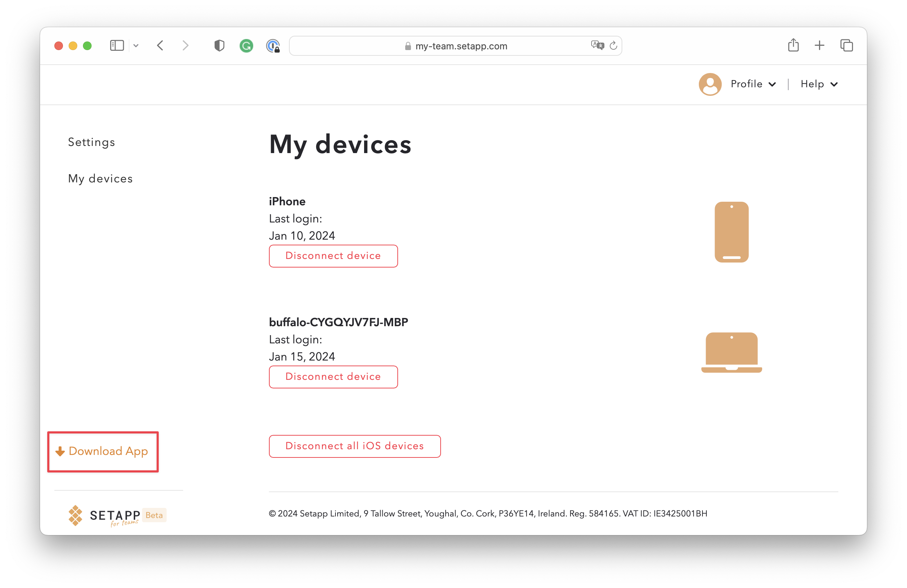Click the translate page icon
This screenshot has height=588, width=907.
[x=597, y=45]
